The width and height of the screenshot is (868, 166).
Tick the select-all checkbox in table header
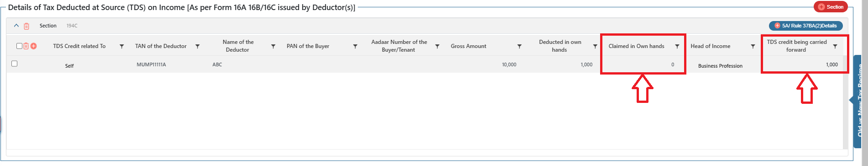point(19,46)
